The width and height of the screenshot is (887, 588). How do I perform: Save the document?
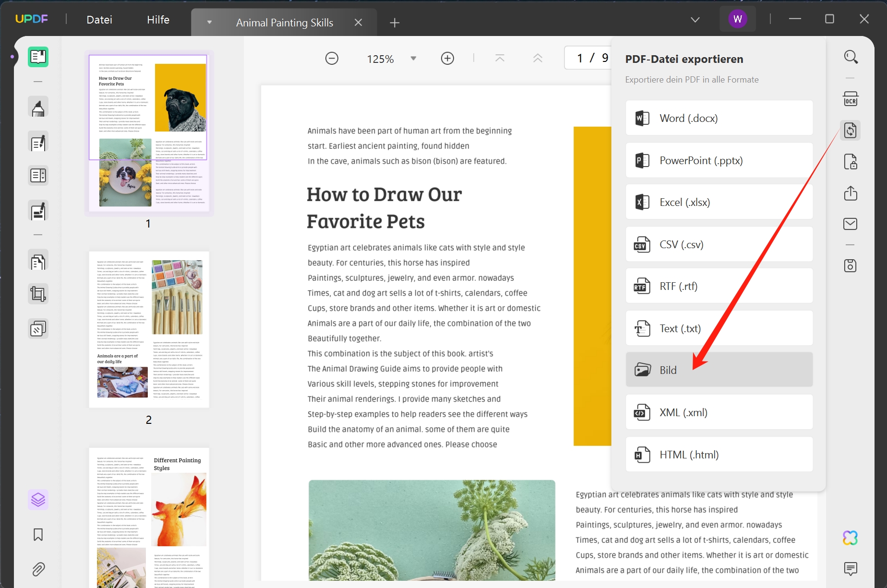point(851,265)
